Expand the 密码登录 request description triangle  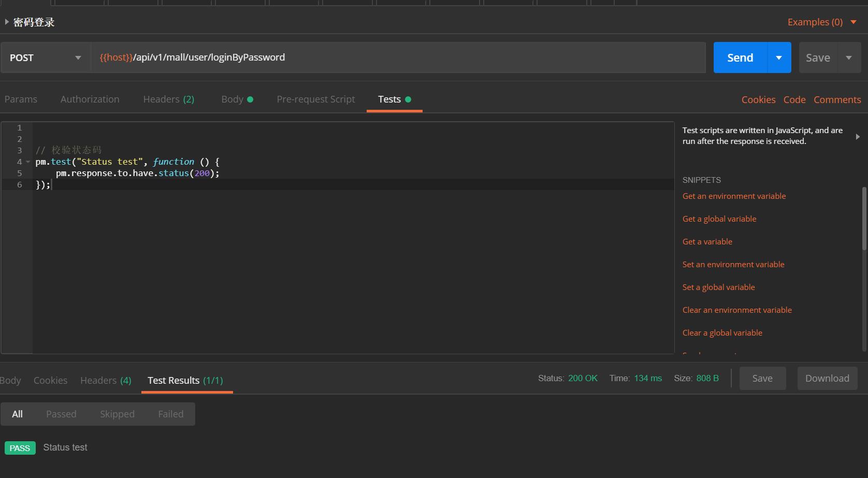coord(7,22)
